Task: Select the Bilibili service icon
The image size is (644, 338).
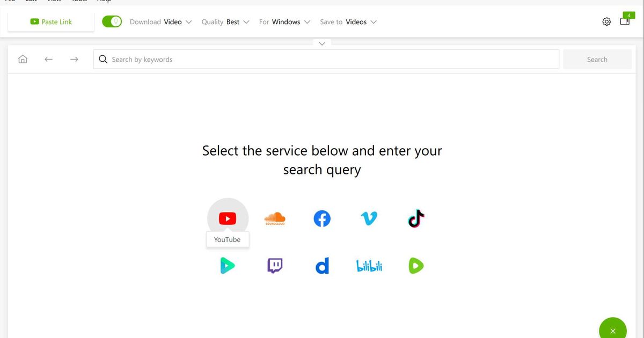Action: (x=369, y=266)
